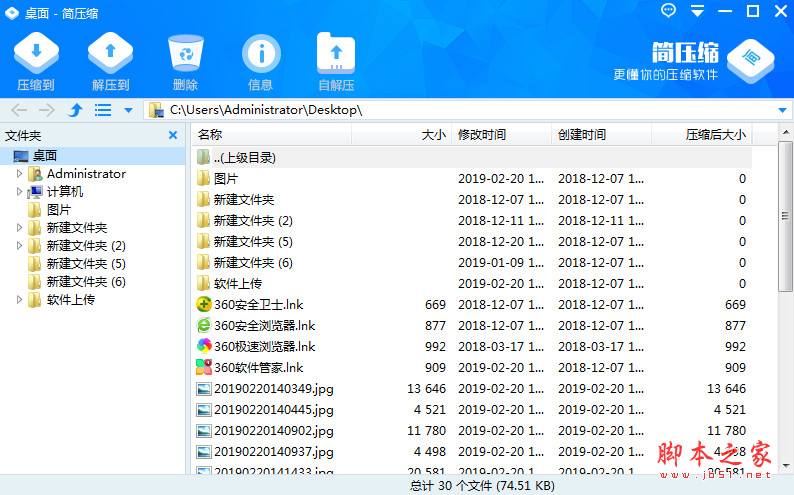The height and width of the screenshot is (495, 794).
Task: Close the 文件夹 side panel
Action: pos(173,135)
